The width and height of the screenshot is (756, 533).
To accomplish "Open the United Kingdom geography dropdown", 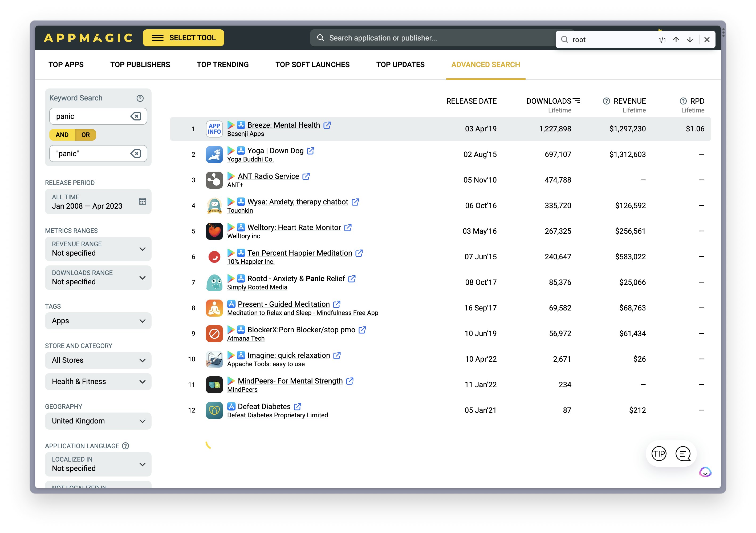I will (x=98, y=421).
